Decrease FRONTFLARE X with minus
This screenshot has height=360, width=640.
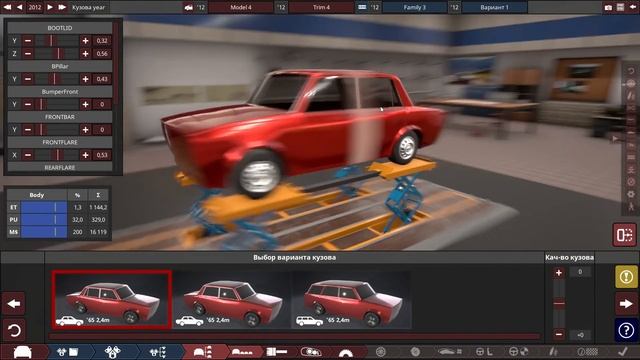[28, 155]
